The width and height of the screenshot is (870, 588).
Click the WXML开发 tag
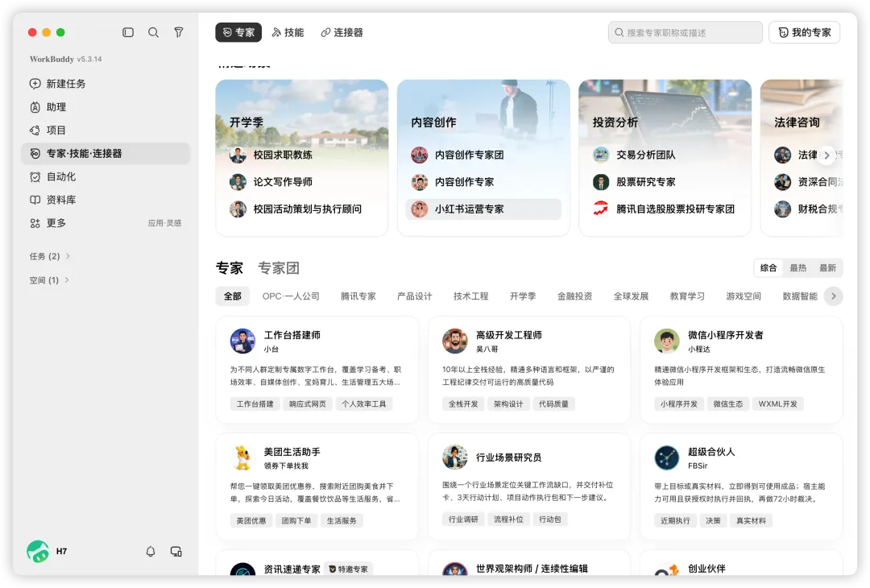pyautogui.click(x=777, y=404)
